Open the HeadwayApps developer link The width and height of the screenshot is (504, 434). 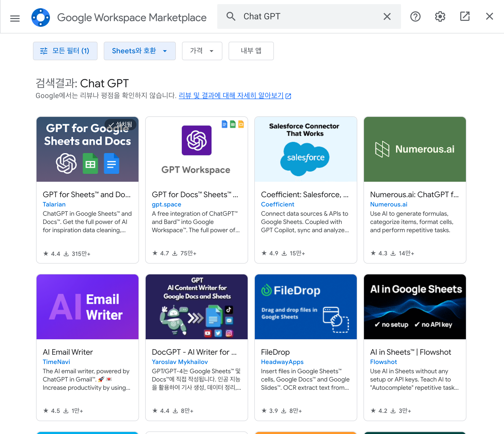point(282,362)
